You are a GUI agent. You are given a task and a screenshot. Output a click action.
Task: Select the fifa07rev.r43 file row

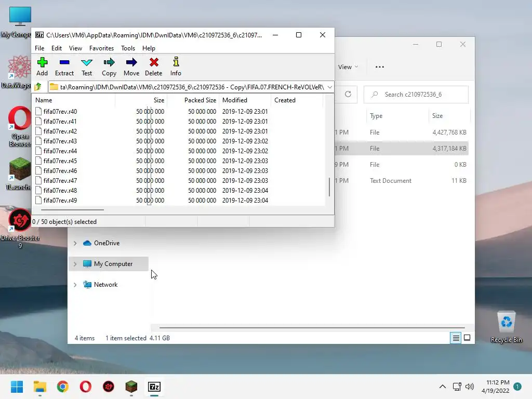(178, 141)
